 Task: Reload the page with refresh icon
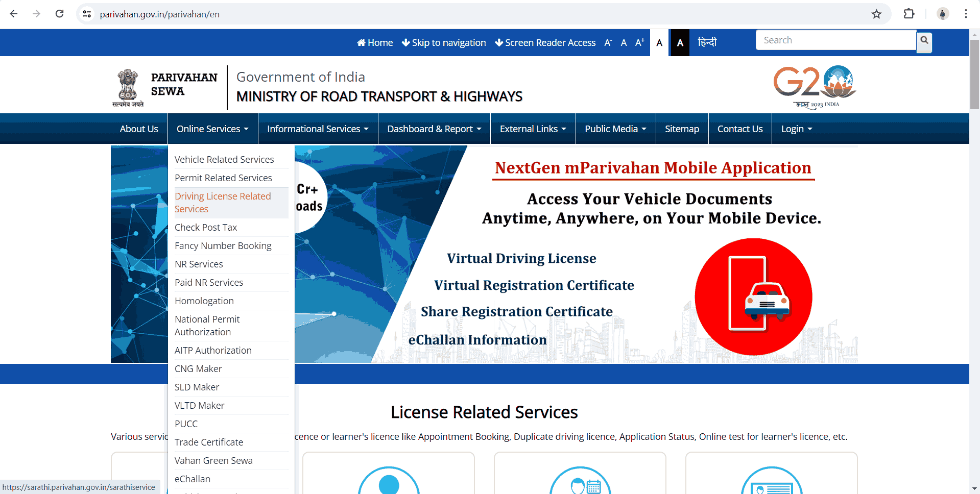click(59, 14)
